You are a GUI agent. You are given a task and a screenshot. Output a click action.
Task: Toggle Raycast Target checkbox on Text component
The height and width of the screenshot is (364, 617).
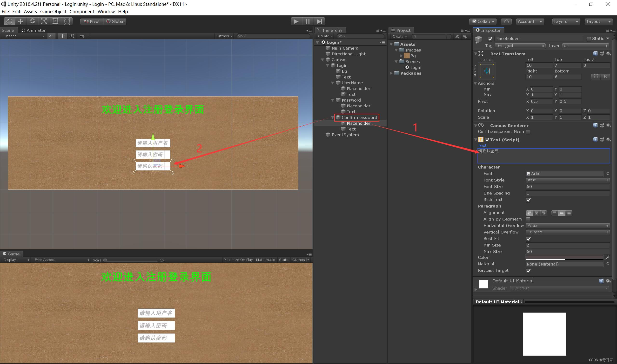[x=529, y=270]
